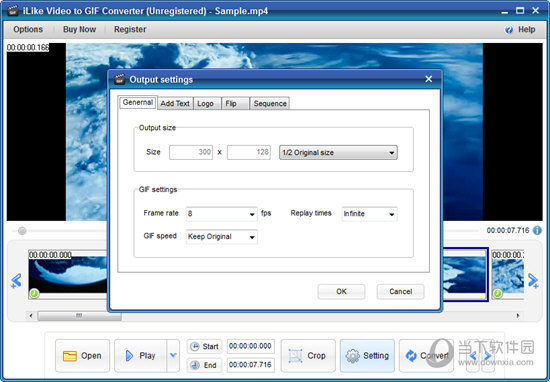Open the Replay times dropdown
This screenshot has width=550, height=382.
click(x=369, y=214)
